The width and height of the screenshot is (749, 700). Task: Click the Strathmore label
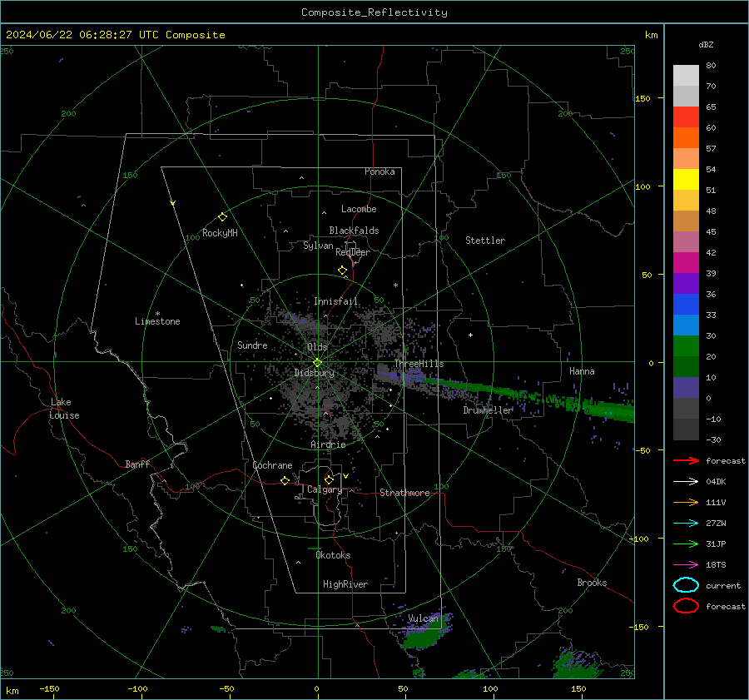[x=404, y=493]
